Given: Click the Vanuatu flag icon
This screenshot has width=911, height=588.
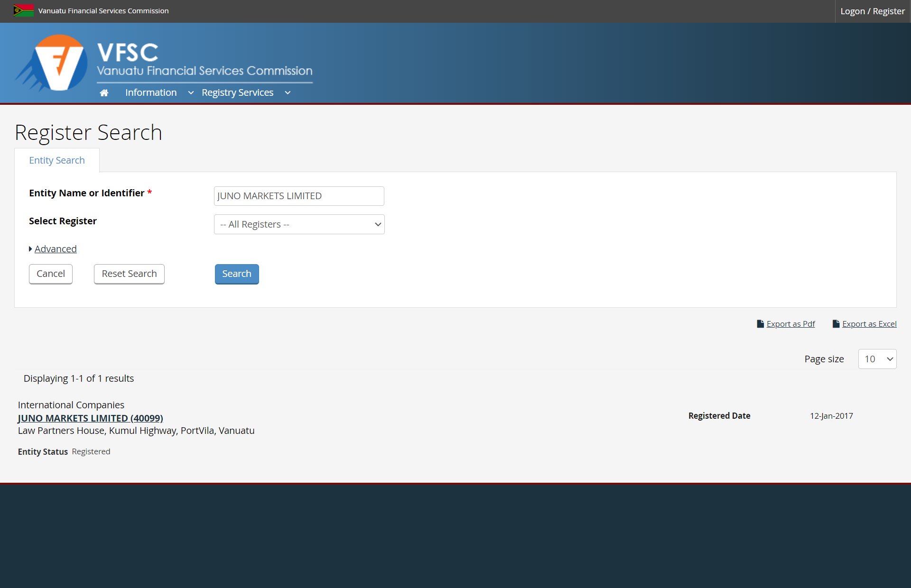Looking at the screenshot, I should pyautogui.click(x=24, y=10).
